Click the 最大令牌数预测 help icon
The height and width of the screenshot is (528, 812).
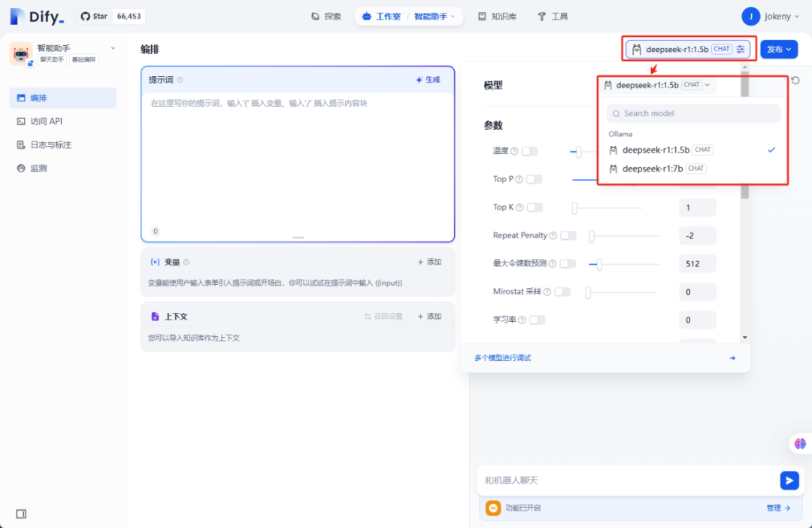point(553,264)
